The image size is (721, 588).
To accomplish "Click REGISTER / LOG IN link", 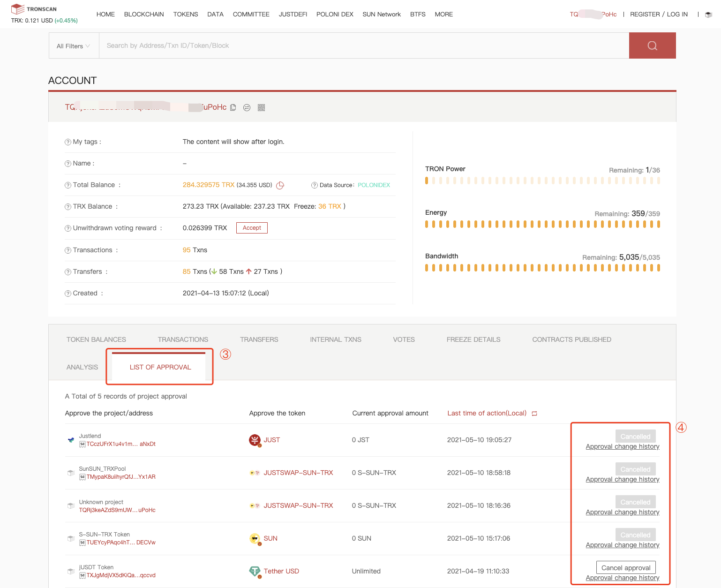I will tap(659, 15).
